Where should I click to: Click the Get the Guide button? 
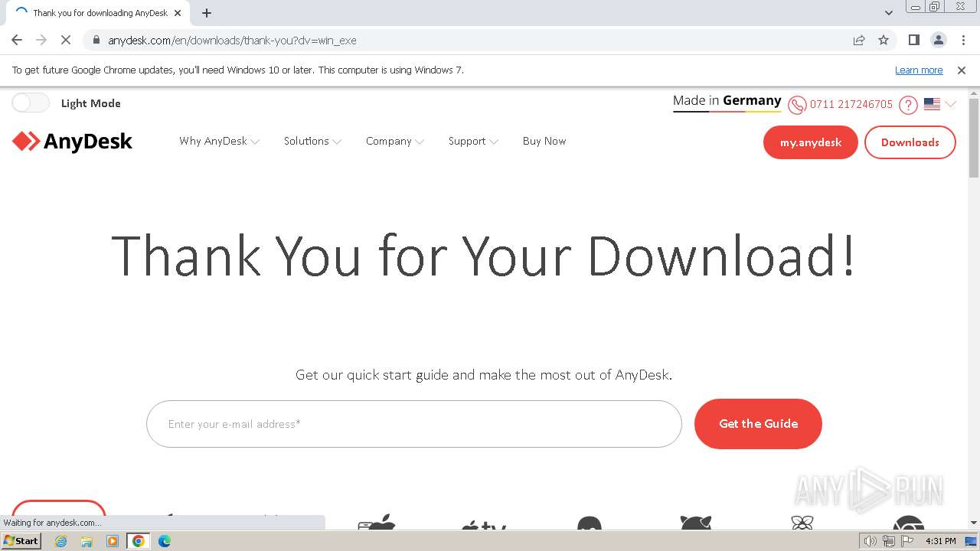(758, 423)
